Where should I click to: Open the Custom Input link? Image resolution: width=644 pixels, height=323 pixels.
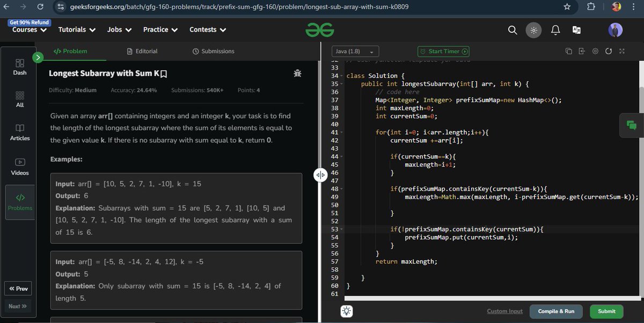[504, 311]
